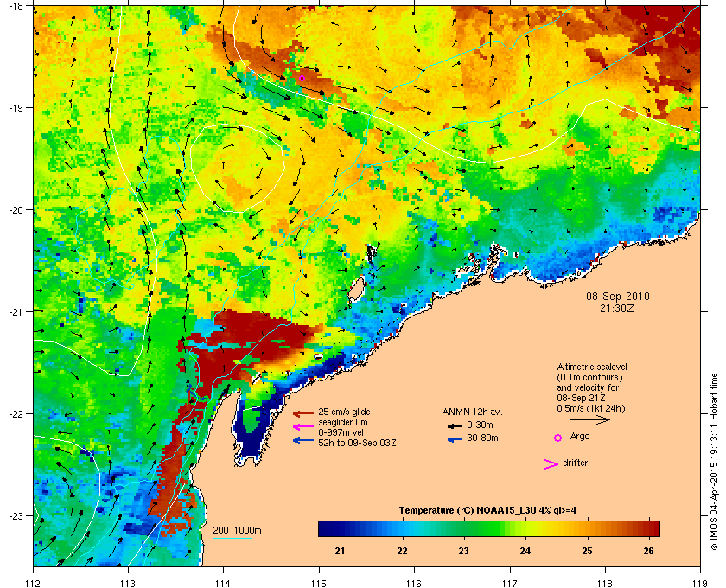Click the cyan 200 1000m isobath line sample

pyautogui.click(x=232, y=538)
